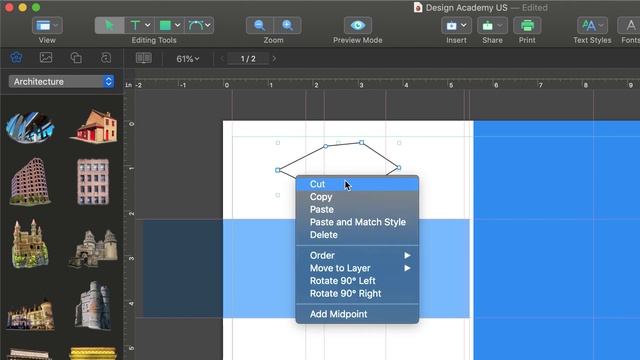The image size is (640, 360).
Task: Click the Zoom in magnifier
Action: point(287,25)
